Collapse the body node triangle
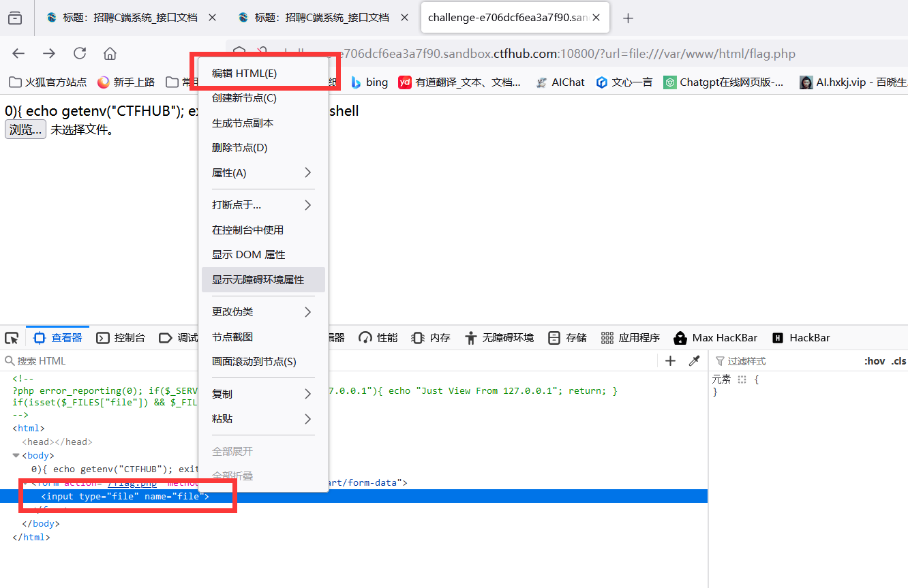This screenshot has width=908, height=588. point(16,456)
